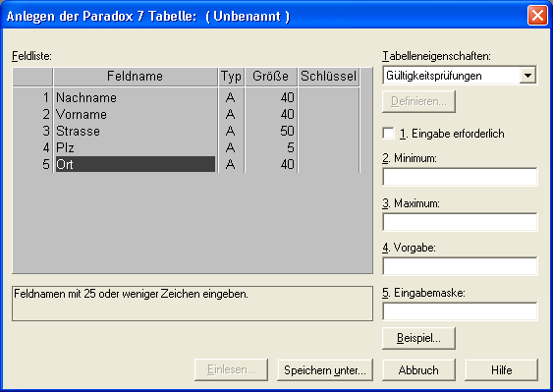Cancel with the Abbruch button
This screenshot has width=553, height=392.
[418, 370]
